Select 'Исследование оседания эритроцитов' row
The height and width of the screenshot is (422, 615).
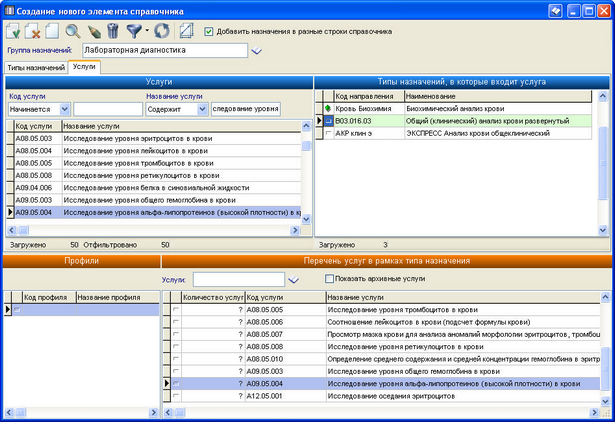pyautogui.click(x=386, y=396)
